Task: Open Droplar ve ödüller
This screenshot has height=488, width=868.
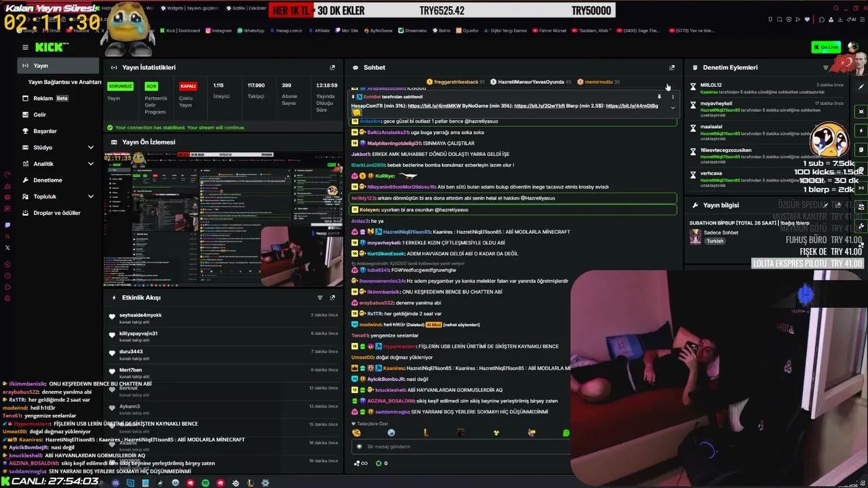Action: point(58,213)
